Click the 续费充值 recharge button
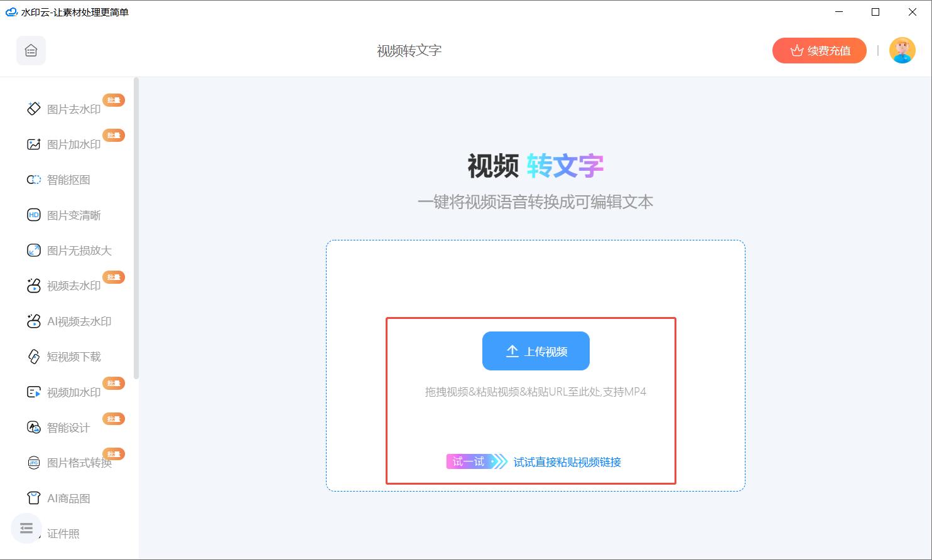 pos(819,50)
